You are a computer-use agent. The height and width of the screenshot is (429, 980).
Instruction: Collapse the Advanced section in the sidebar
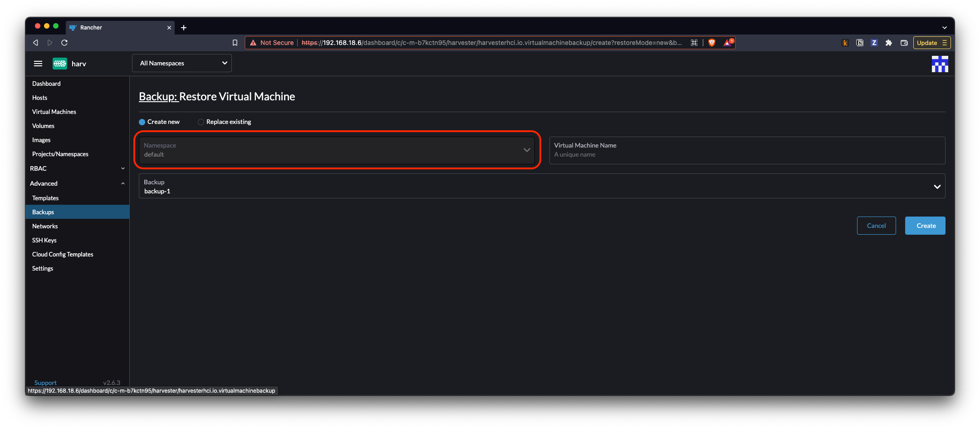click(122, 183)
